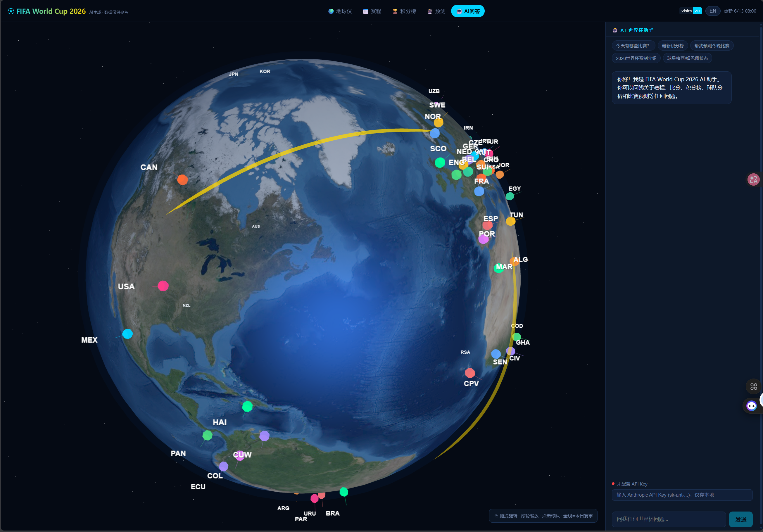Select the green PAN marker on the globe
763x532 pixels.
tap(207, 435)
